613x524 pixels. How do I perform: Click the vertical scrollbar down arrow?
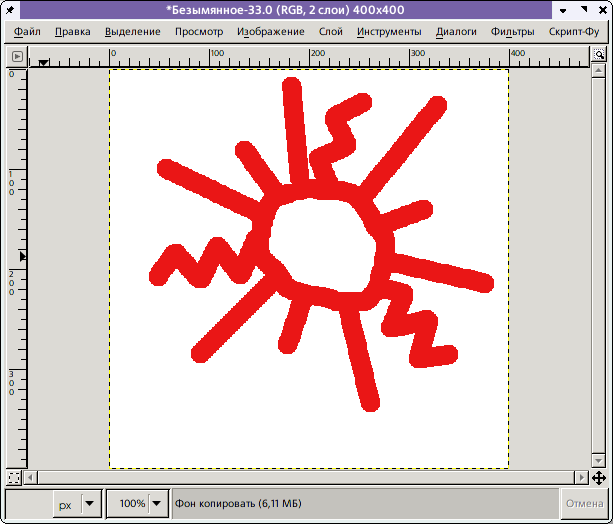[598, 460]
